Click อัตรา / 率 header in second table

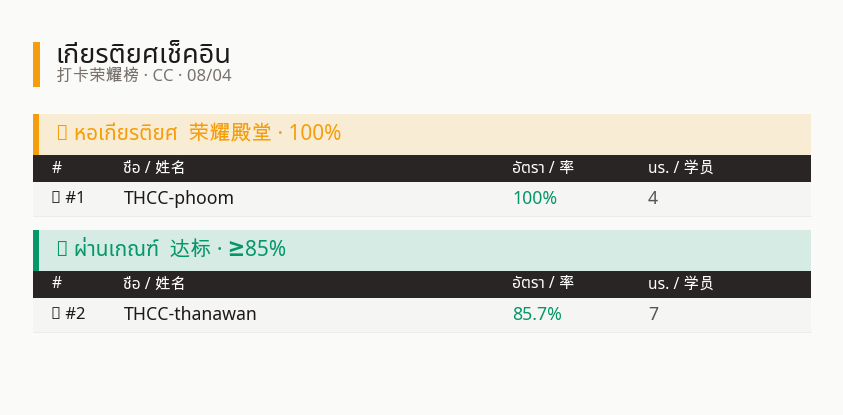point(543,283)
